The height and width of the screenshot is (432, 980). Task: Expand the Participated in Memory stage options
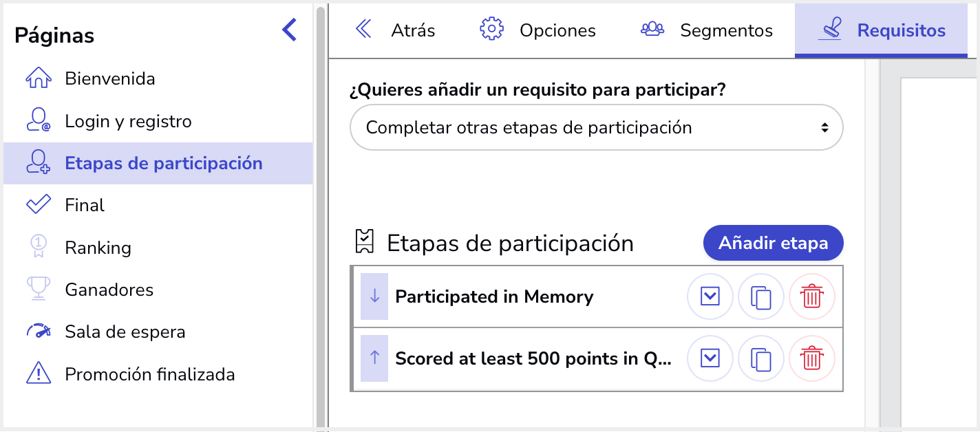coord(710,297)
